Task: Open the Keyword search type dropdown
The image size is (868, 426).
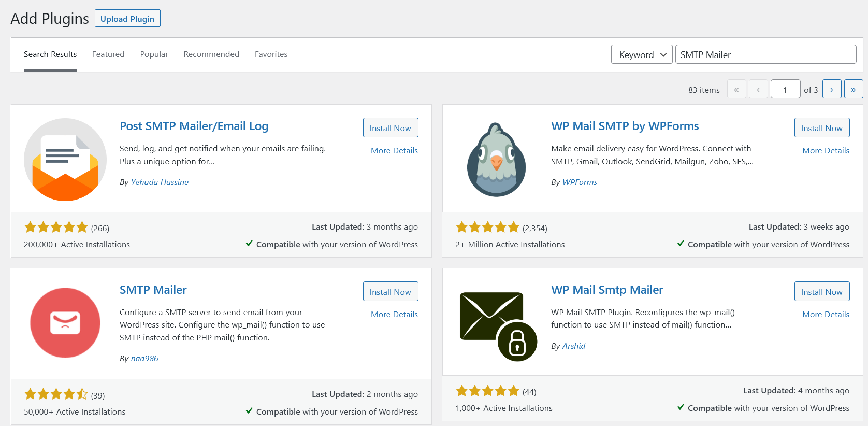Action: pyautogui.click(x=642, y=54)
